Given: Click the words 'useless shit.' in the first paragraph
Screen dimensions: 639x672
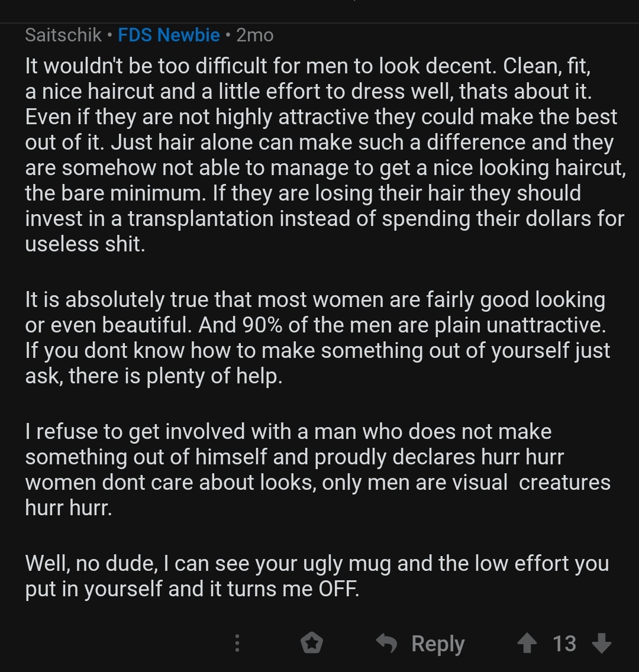Looking at the screenshot, I should 85,244.
